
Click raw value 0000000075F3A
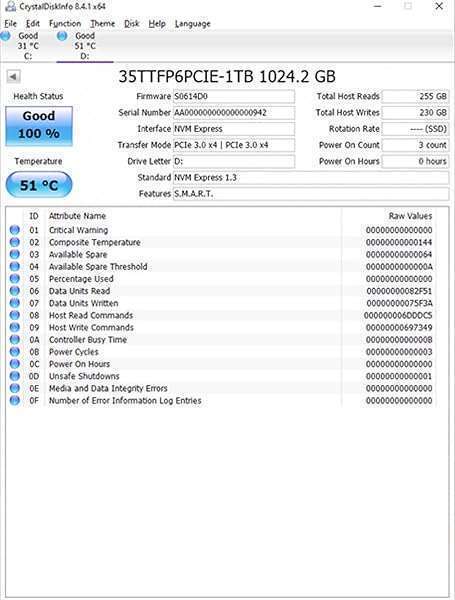point(399,303)
